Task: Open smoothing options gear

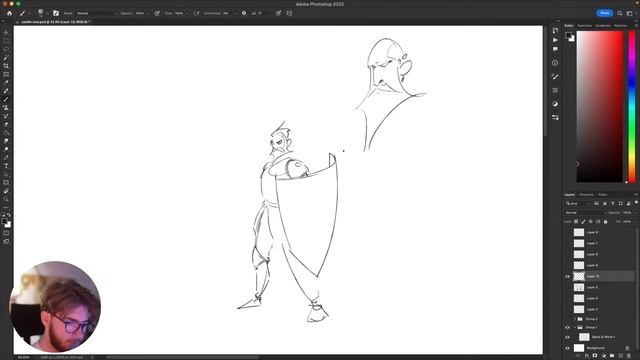Action: [x=244, y=13]
